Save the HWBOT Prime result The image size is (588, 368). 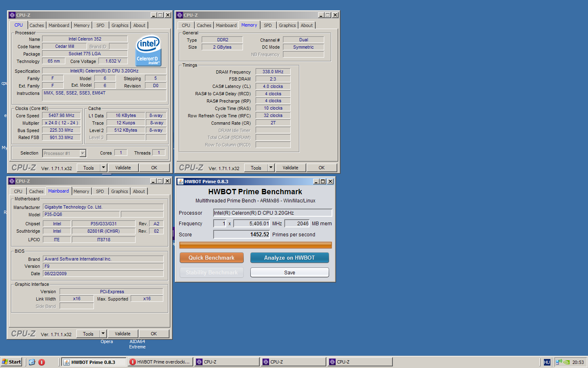coord(290,272)
